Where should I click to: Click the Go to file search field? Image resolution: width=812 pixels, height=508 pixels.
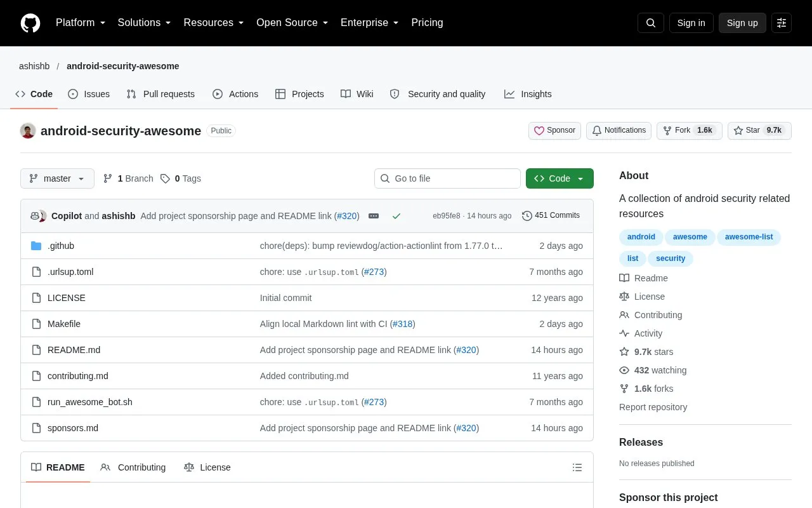(447, 178)
